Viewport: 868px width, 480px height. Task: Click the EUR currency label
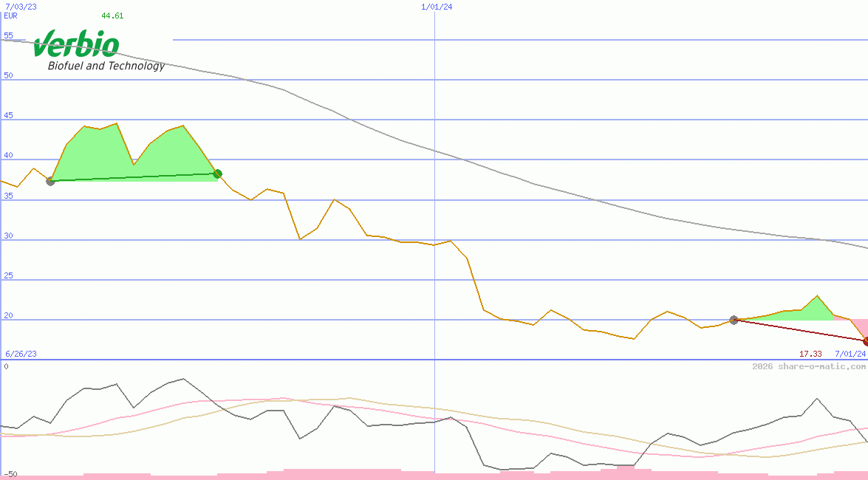click(10, 16)
